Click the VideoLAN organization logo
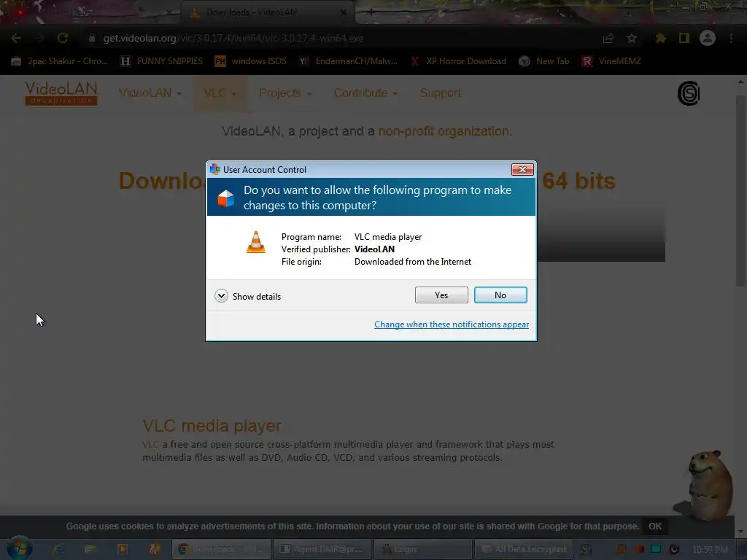The image size is (747, 560). pos(61,93)
